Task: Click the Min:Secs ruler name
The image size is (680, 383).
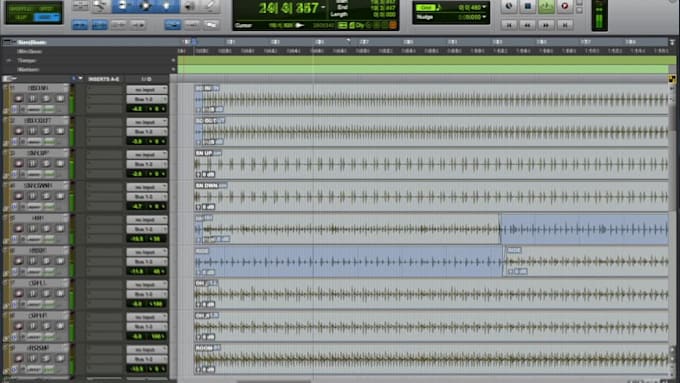Action: coord(29,52)
